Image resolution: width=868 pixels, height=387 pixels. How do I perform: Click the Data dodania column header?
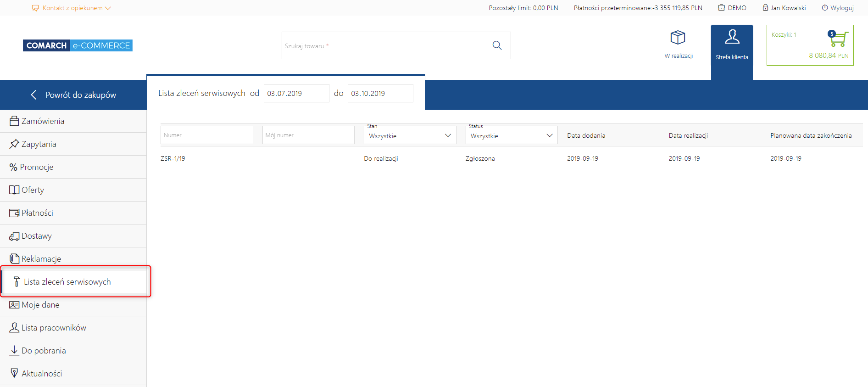pyautogui.click(x=586, y=135)
